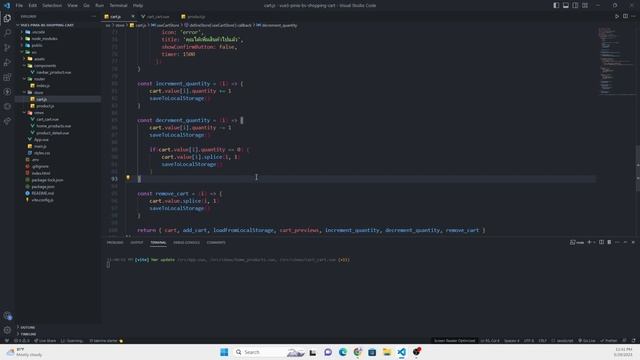Click Live Share in status bar

pos(45,340)
